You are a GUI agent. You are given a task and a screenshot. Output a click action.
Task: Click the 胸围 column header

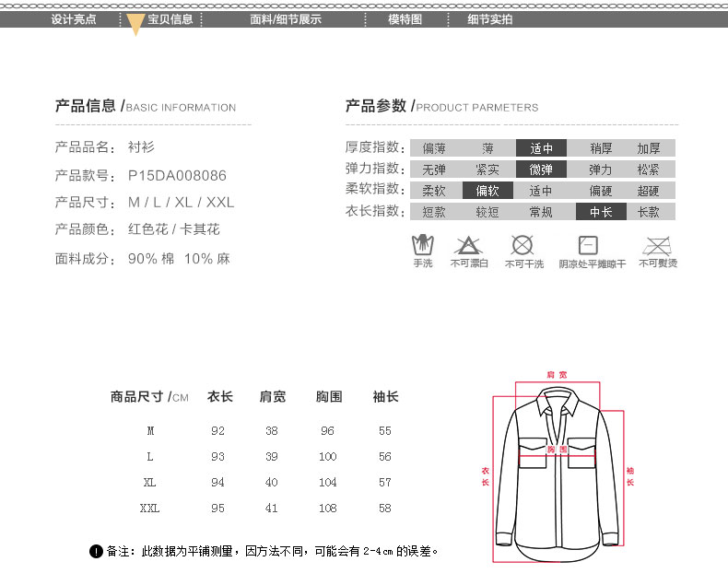tap(329, 396)
